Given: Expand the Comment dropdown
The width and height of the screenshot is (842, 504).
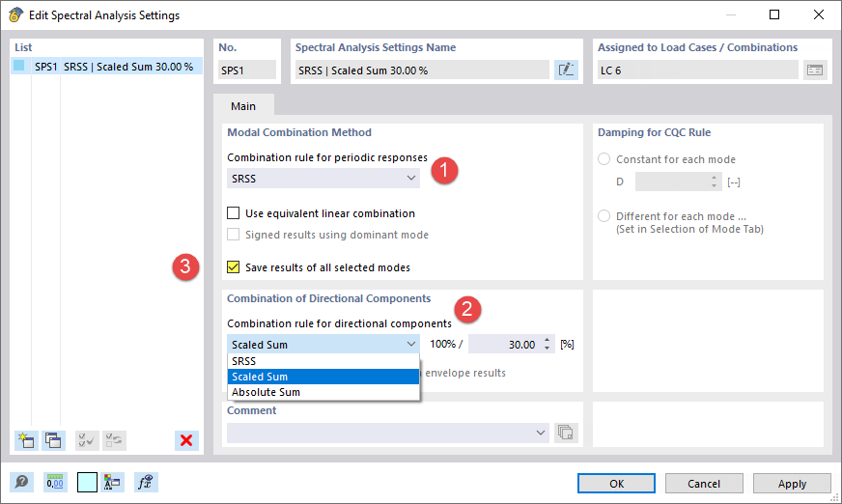Looking at the screenshot, I should (x=541, y=434).
